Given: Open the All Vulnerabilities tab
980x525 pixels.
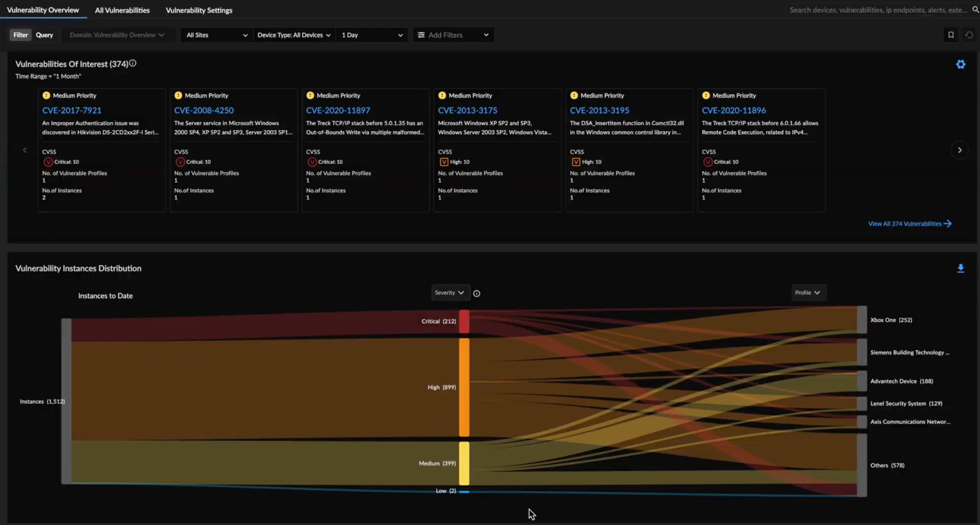Looking at the screenshot, I should point(122,10).
